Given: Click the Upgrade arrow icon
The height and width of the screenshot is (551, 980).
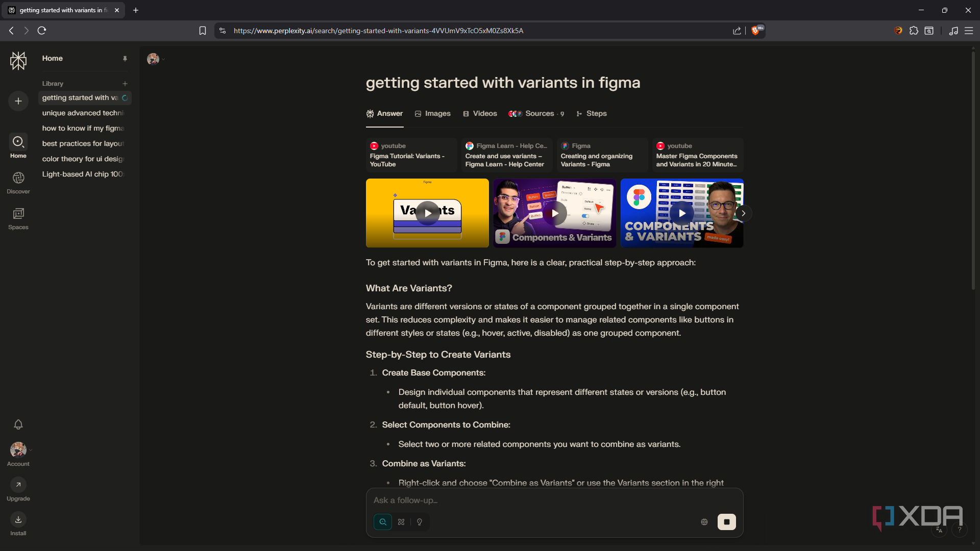Looking at the screenshot, I should (18, 485).
